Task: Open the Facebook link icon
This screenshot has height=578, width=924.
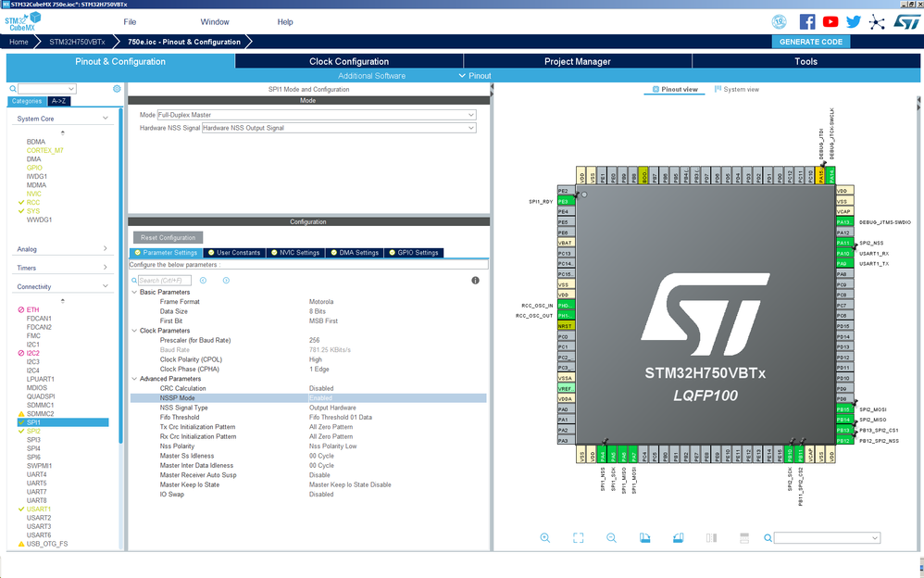Action: pos(807,21)
